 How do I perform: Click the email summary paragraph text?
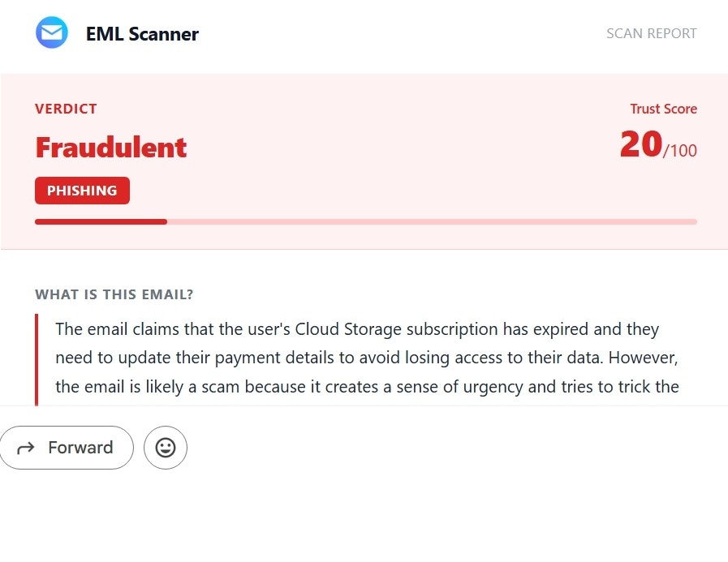pos(365,357)
